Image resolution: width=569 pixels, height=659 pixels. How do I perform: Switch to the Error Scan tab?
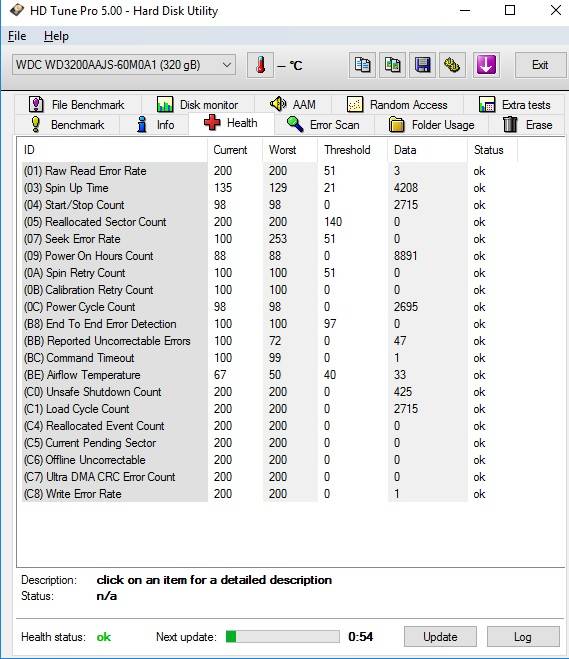pos(324,125)
